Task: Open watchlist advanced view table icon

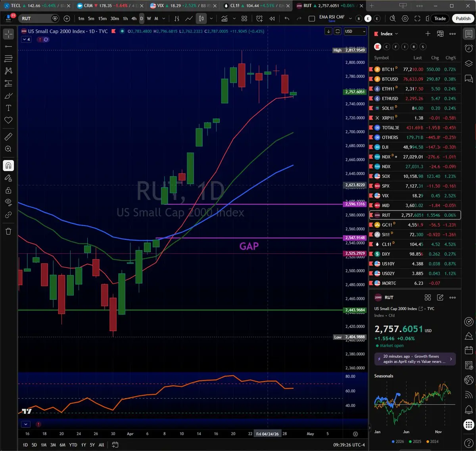Action: [x=440, y=34]
